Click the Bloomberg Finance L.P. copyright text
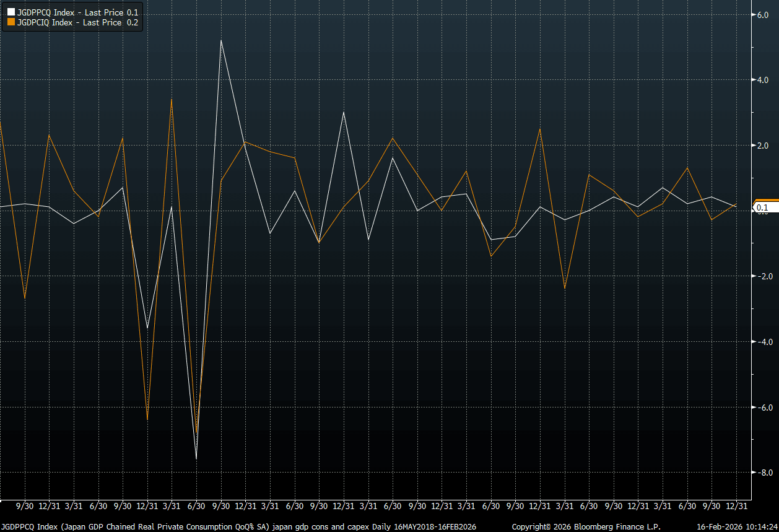This screenshot has width=779, height=532. tap(586, 526)
